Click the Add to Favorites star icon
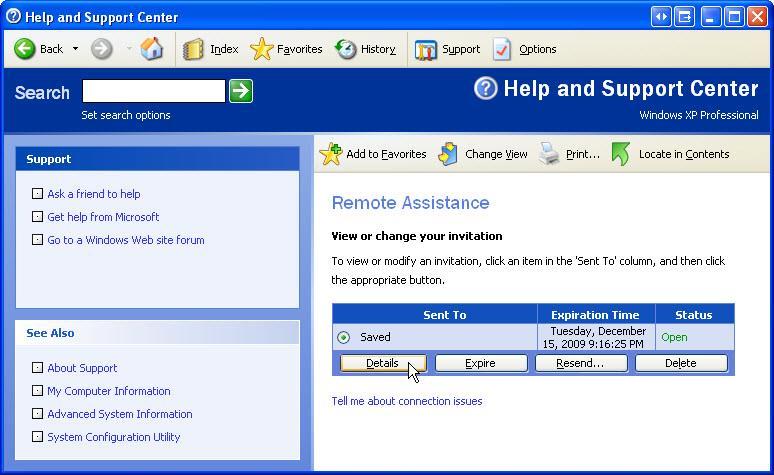The height and width of the screenshot is (475, 774). click(330, 154)
